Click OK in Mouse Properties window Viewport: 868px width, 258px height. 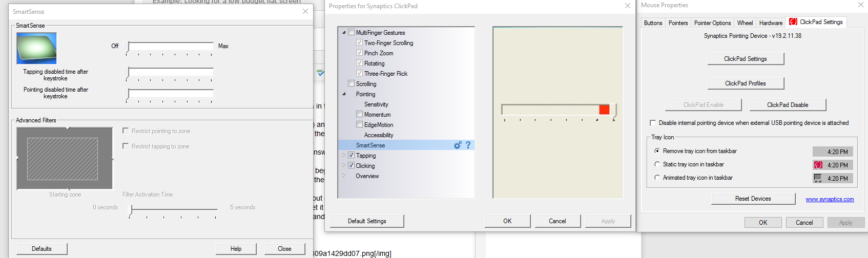point(763,223)
